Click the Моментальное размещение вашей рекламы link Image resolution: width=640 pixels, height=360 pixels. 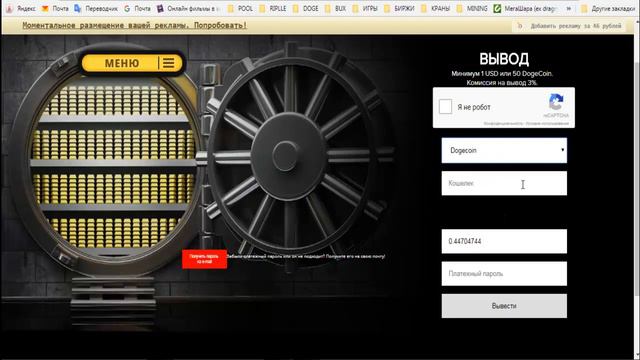coord(134,25)
